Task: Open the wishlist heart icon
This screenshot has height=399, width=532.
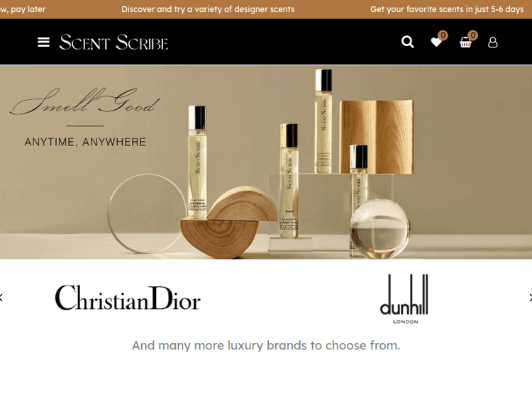Action: pyautogui.click(x=436, y=43)
